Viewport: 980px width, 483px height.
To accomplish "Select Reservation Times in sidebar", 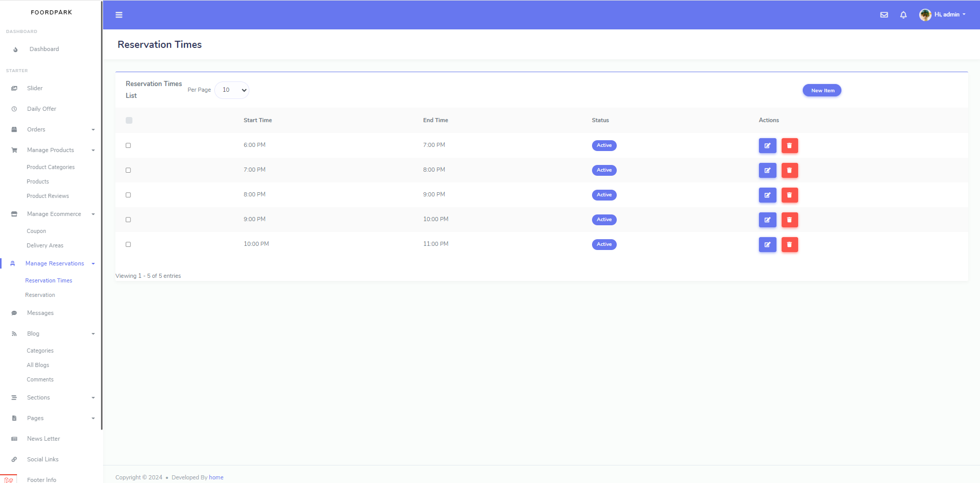I will click(48, 280).
